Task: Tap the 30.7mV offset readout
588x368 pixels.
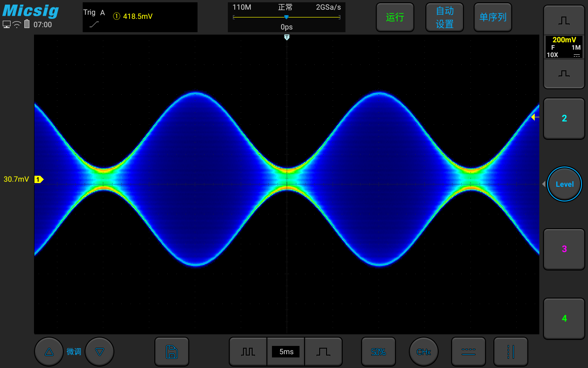Action: point(16,179)
